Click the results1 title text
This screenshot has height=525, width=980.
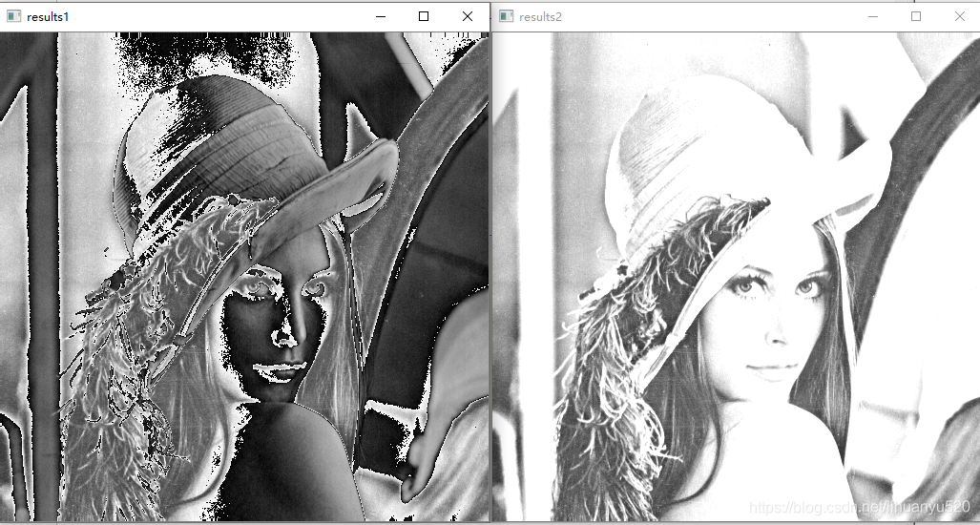pos(48,17)
